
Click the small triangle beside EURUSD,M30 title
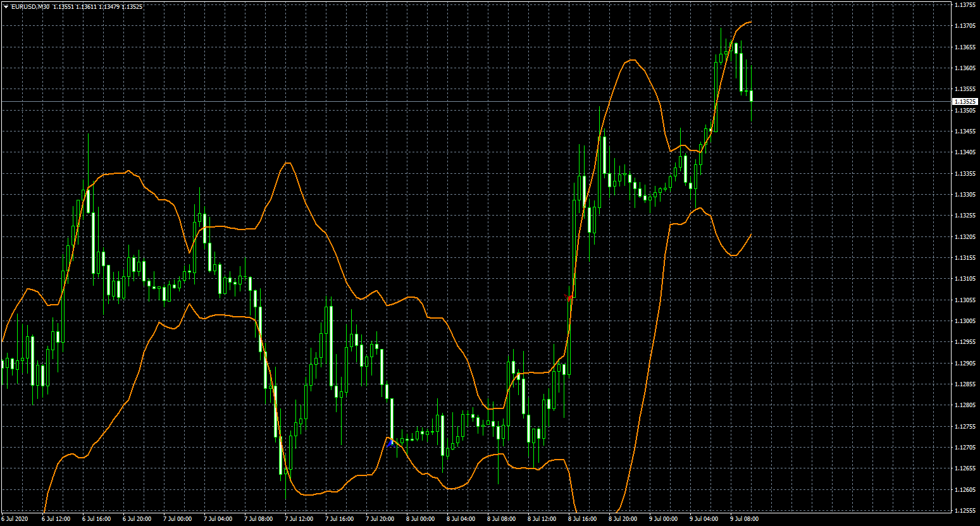6,7
